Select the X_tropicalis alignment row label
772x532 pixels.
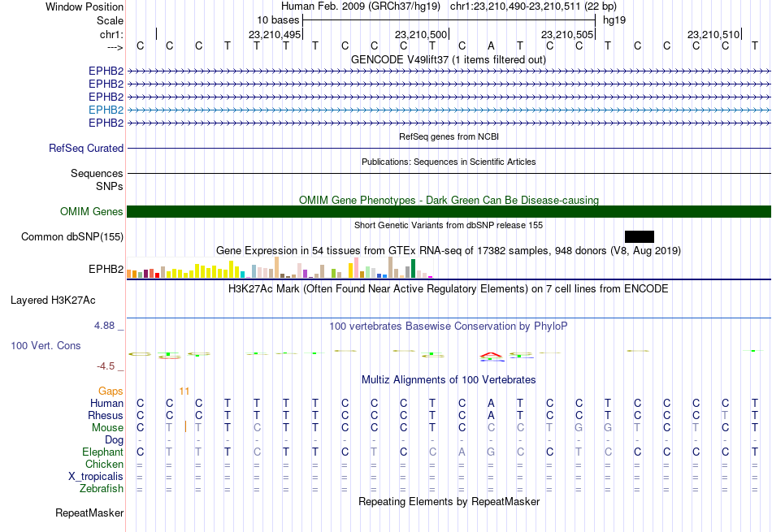coord(96,477)
